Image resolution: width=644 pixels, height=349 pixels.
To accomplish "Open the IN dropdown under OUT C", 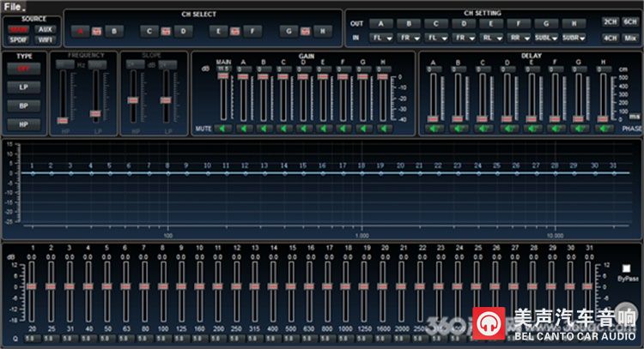I will point(436,38).
